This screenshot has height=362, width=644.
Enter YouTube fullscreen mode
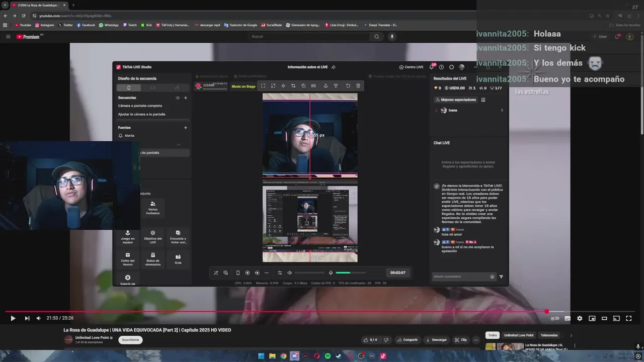coord(629,318)
